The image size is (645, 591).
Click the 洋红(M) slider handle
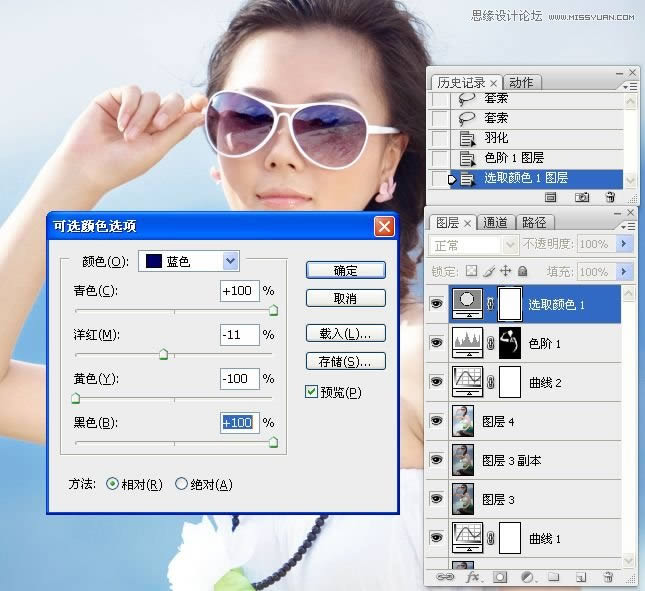(x=164, y=354)
